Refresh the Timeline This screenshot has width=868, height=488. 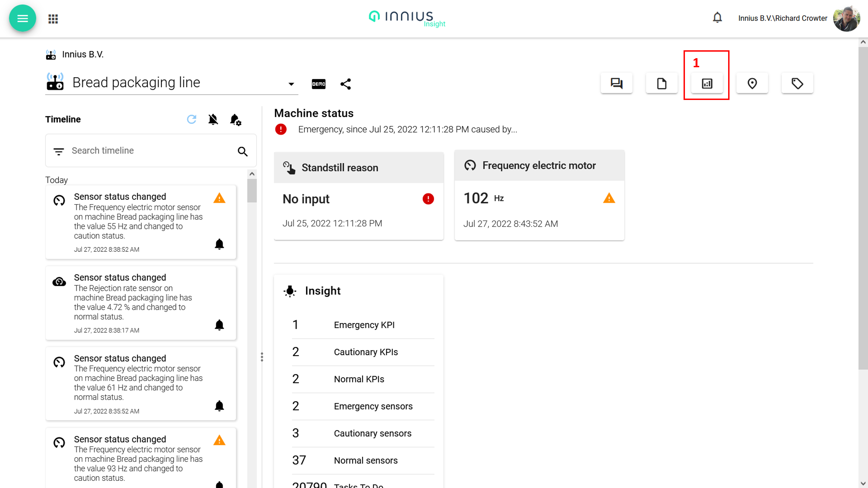[x=191, y=119]
